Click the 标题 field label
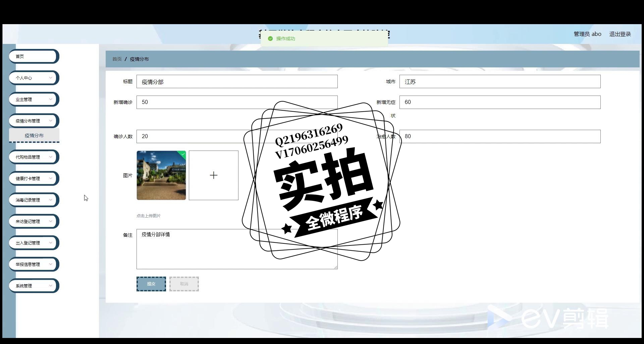This screenshot has width=644, height=344. point(127,81)
